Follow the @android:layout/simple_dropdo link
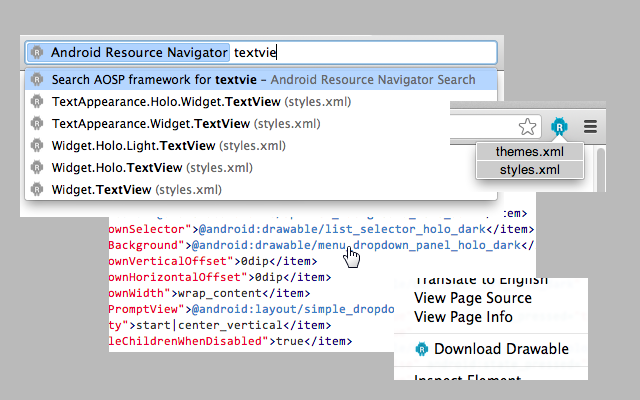 293,309
